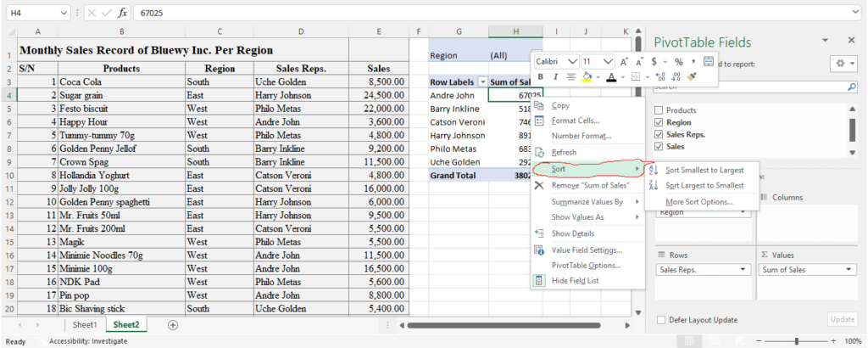Click formula bar enter checkmark icon
Screen dimensions: 868x348
[107, 12]
